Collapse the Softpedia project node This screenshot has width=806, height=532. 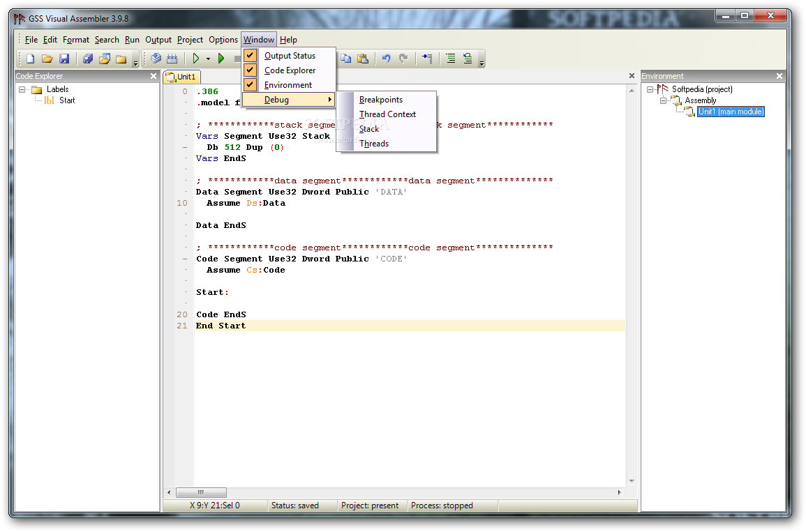650,89
